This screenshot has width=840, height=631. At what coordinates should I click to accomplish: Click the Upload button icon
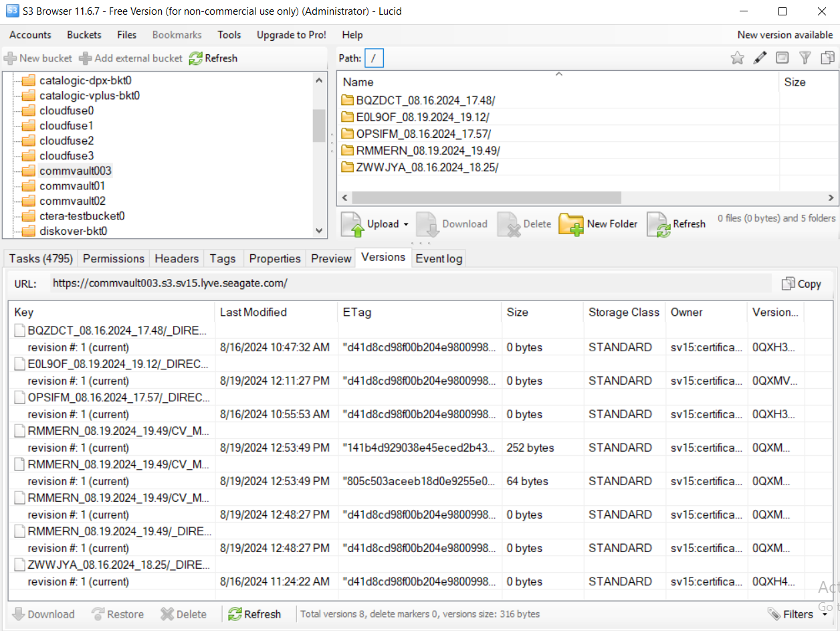(352, 224)
